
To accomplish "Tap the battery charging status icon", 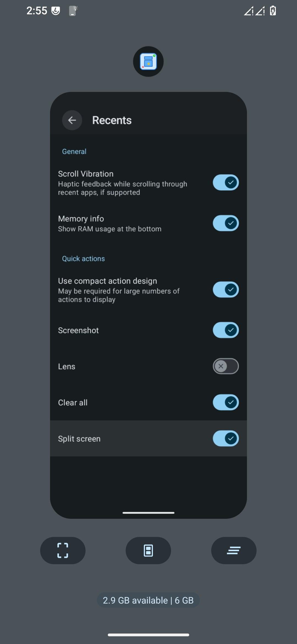I will click(x=273, y=11).
